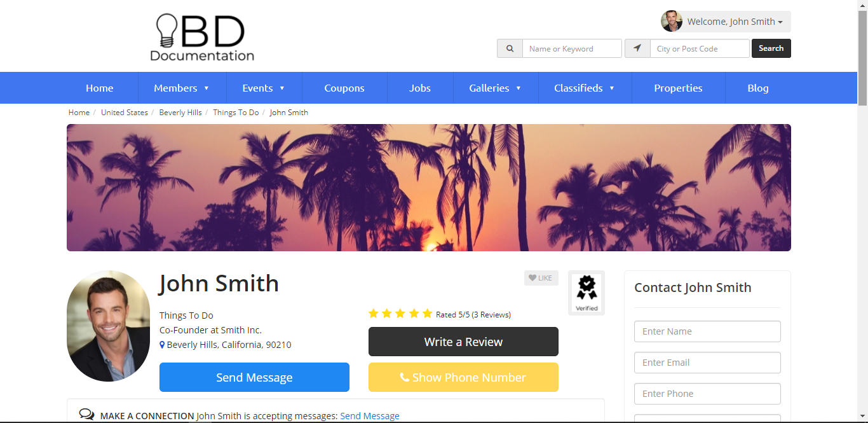Click the blue map pin location icon
Viewport: 868px width, 423px height.
162,345
